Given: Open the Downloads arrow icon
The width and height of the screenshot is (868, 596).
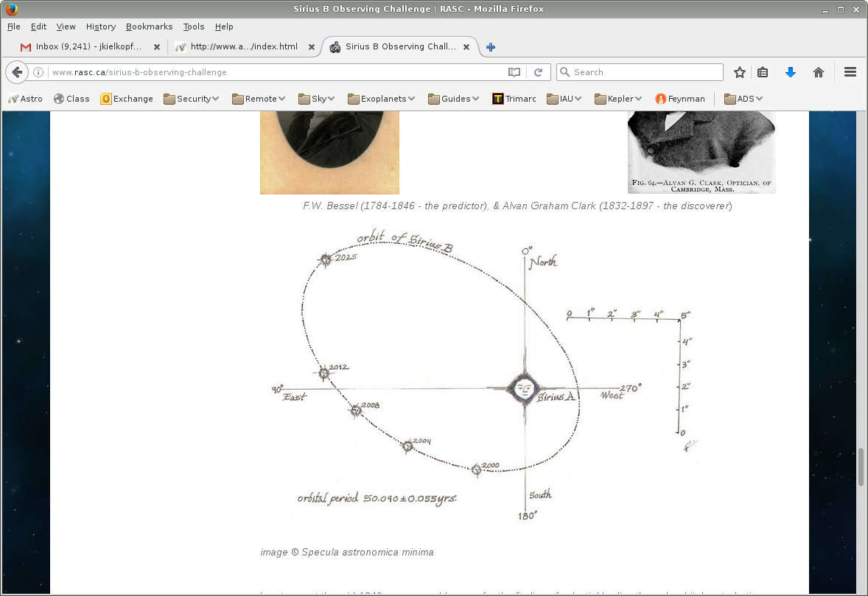Looking at the screenshot, I should [x=791, y=72].
